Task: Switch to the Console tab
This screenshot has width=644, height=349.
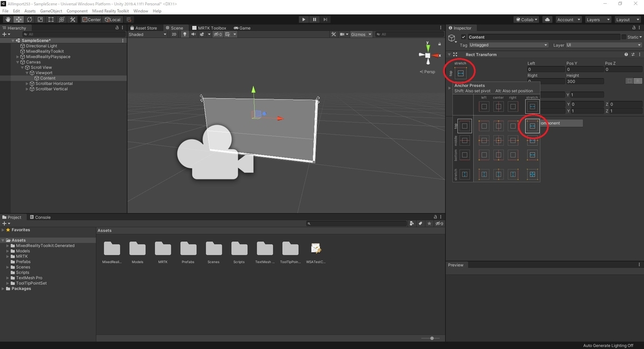Action: [40, 217]
